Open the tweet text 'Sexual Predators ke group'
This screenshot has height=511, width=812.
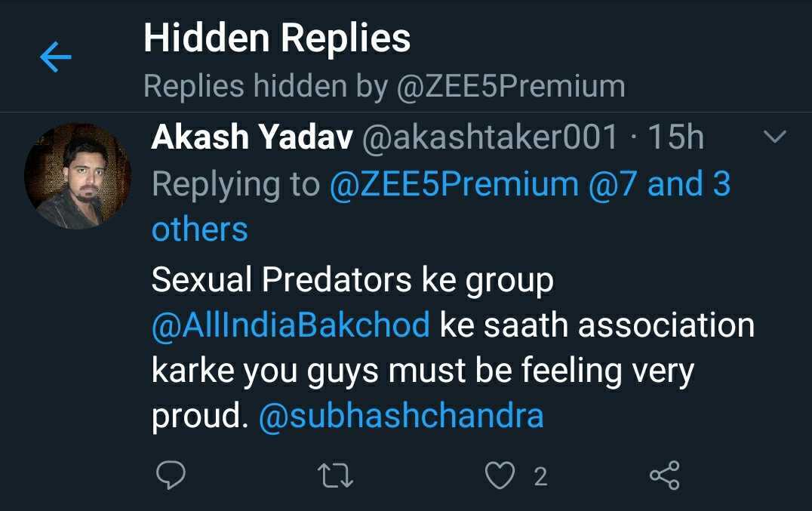click(352, 280)
